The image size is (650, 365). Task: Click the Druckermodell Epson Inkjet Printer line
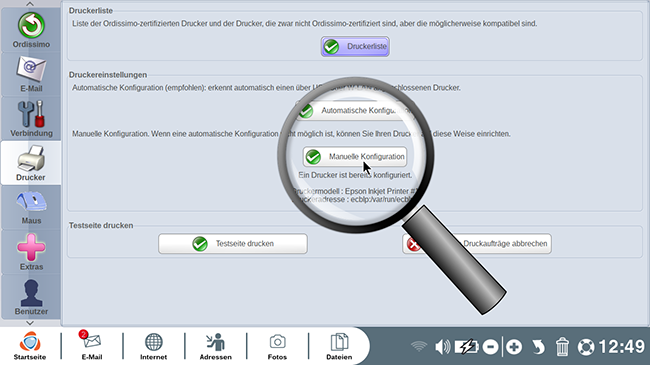[x=354, y=191]
